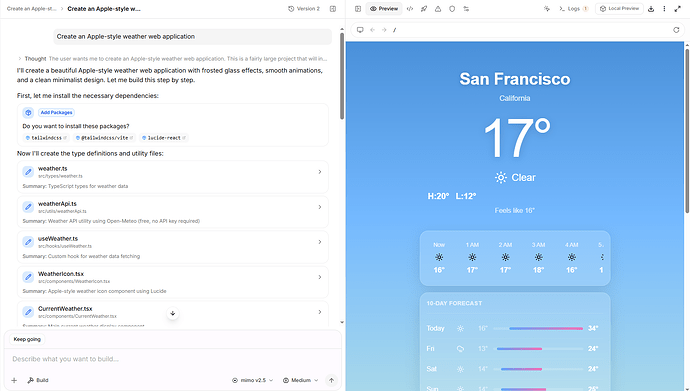Click the H:20° high temperature text

click(438, 196)
